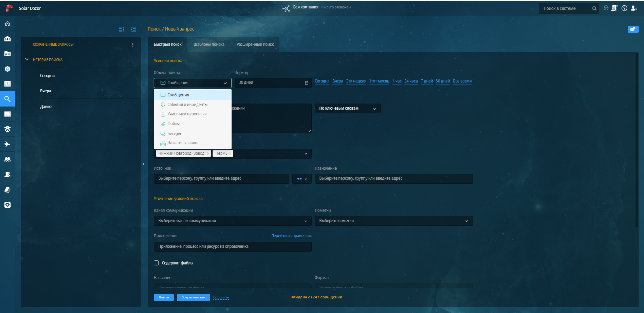The height and width of the screenshot is (313, 644).
Task: Open the book icon in sidebar
Action: pos(7,190)
